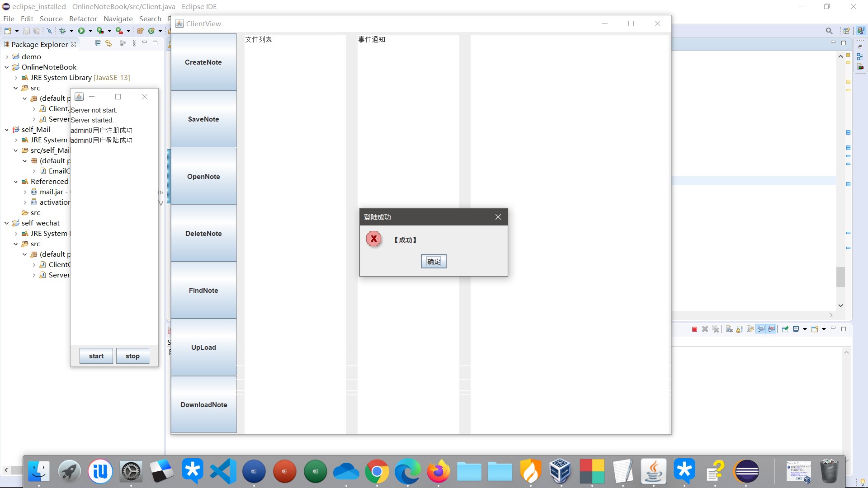Click the DownloadNote tool in sidebar
The width and height of the screenshot is (868, 488).
(203, 404)
